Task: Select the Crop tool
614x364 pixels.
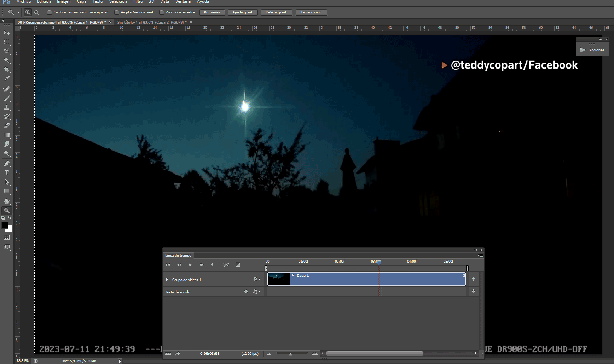Action: pyautogui.click(x=7, y=70)
